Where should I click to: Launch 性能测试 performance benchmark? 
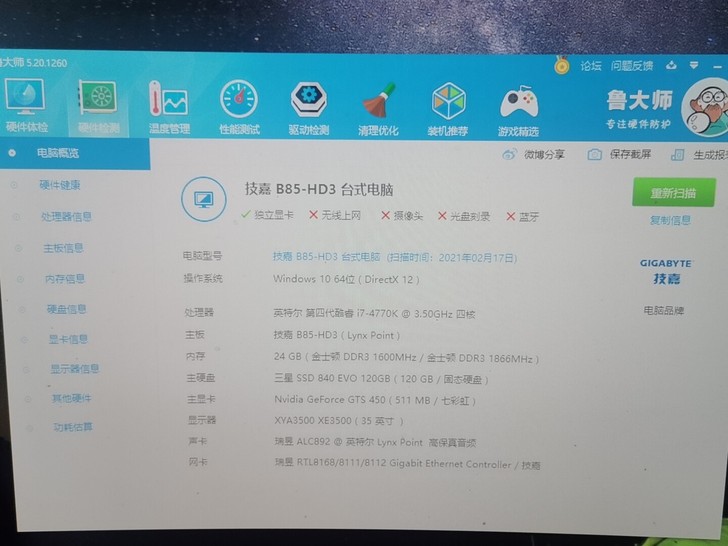pos(239,108)
